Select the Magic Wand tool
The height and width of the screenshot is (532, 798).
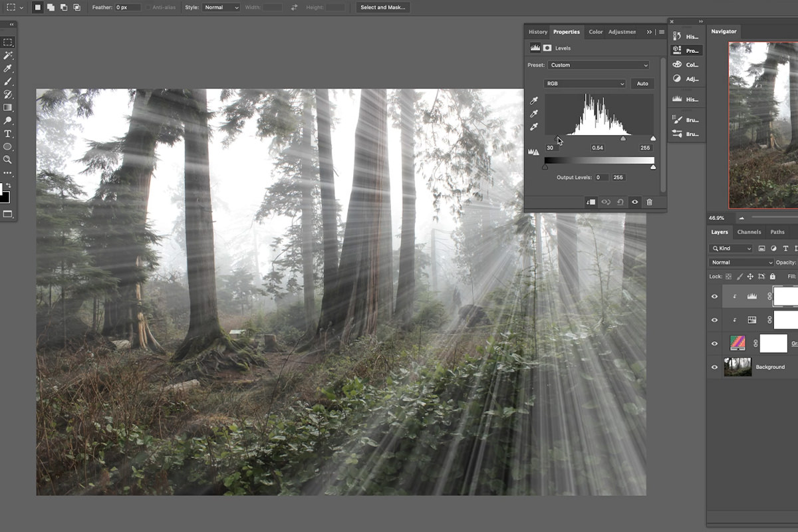[x=9, y=57]
